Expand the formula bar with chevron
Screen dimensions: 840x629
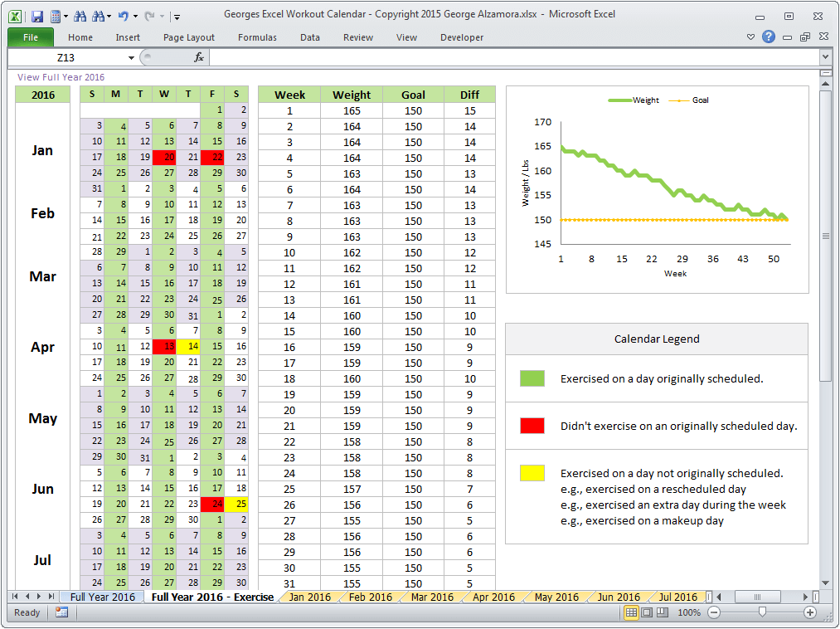click(826, 56)
